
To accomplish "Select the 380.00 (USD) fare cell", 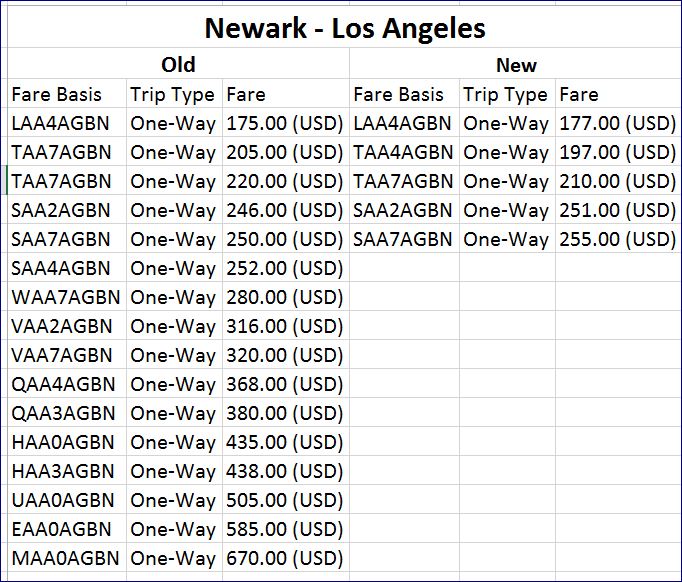I will pos(285,414).
